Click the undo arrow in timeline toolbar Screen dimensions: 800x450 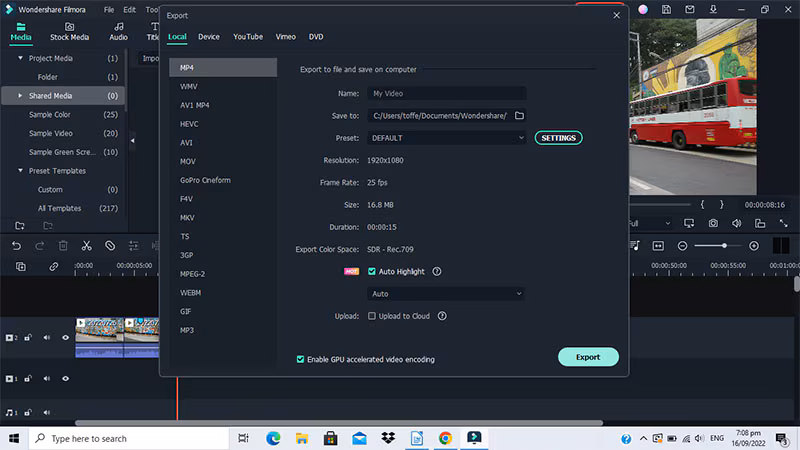click(x=16, y=246)
